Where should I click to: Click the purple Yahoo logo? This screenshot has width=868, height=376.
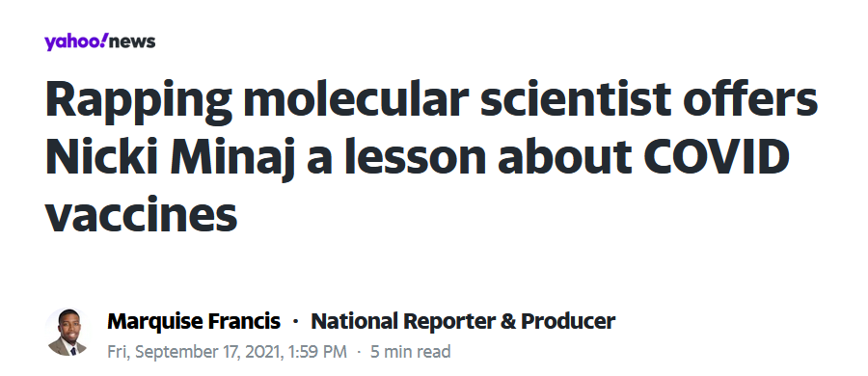coord(76,42)
